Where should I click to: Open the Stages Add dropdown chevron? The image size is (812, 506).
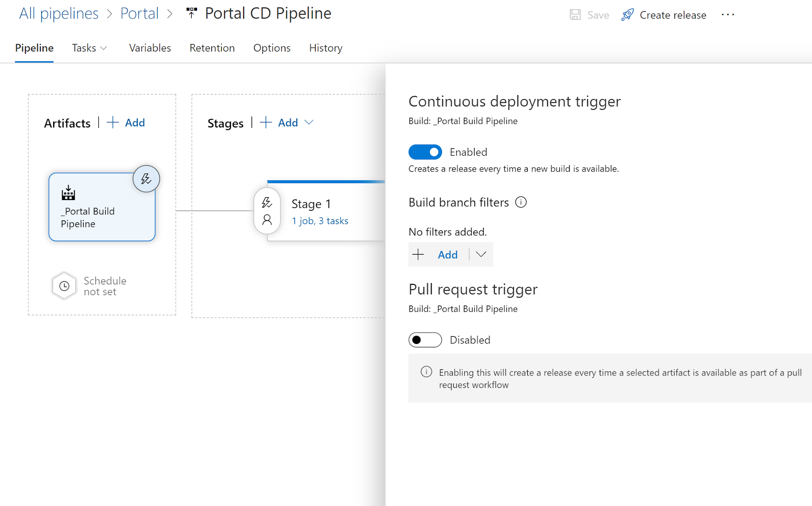[x=309, y=122]
